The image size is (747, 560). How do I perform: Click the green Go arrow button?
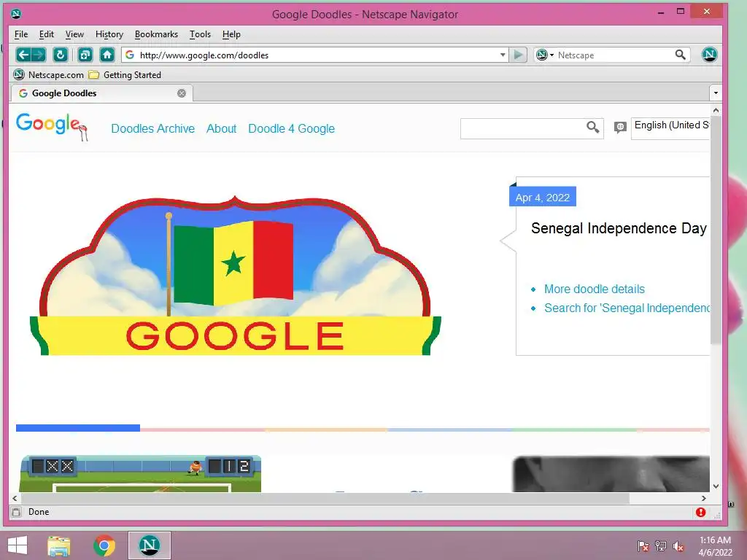518,55
